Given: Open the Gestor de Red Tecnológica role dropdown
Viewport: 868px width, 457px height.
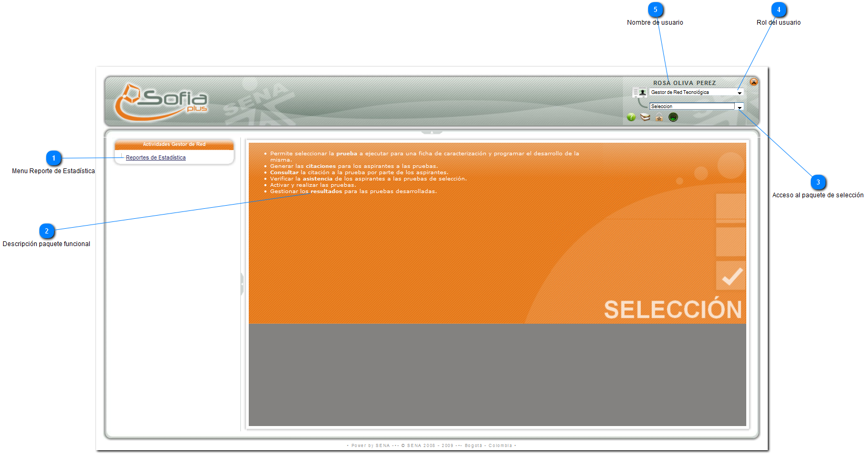Looking at the screenshot, I should (696, 92).
